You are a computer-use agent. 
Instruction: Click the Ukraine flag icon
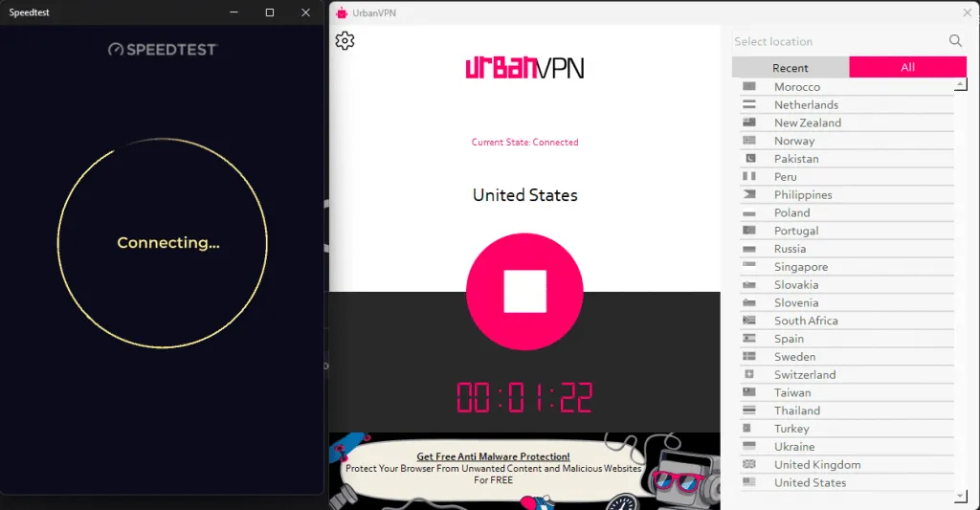point(748,446)
